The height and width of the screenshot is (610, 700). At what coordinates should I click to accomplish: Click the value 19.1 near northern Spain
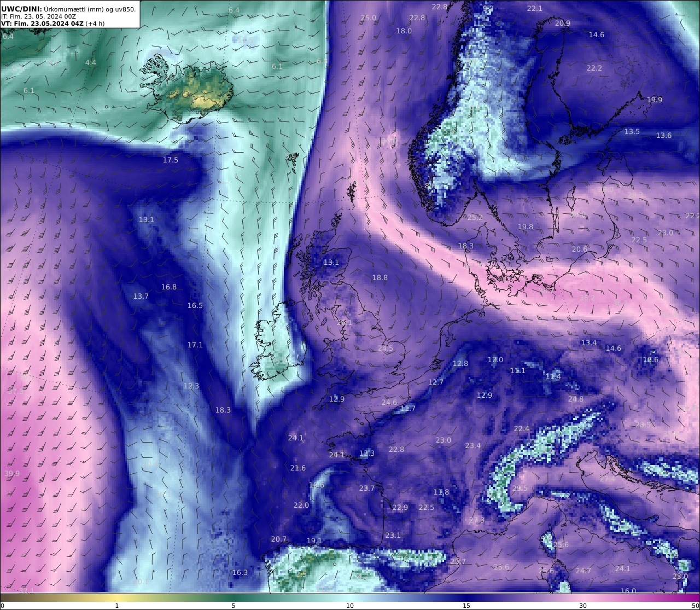[314, 541]
